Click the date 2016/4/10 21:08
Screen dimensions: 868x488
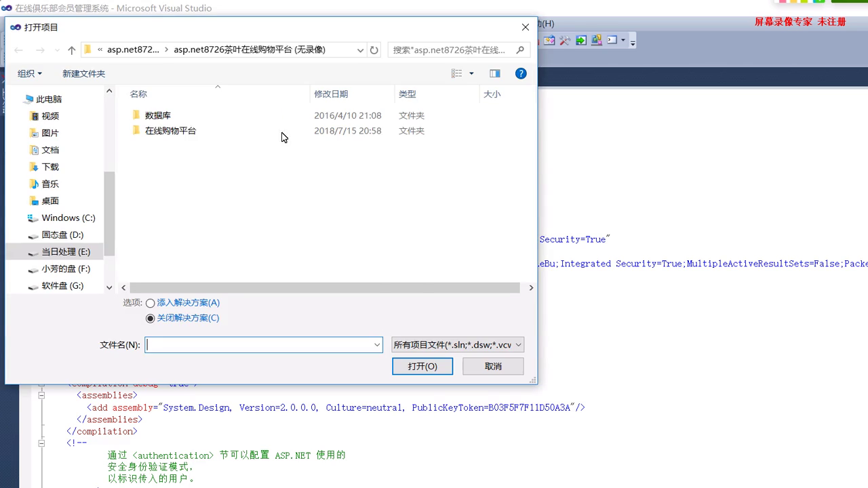click(x=348, y=115)
